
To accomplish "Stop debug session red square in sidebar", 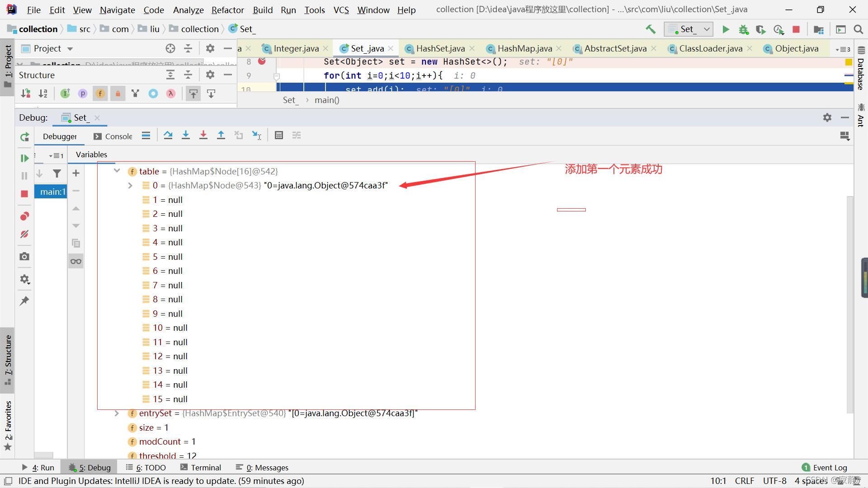I will [24, 194].
